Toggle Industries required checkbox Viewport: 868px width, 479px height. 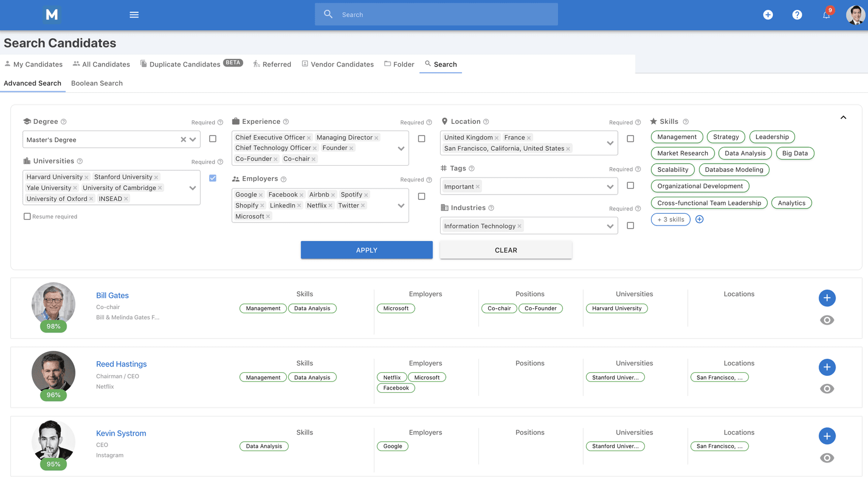click(630, 226)
